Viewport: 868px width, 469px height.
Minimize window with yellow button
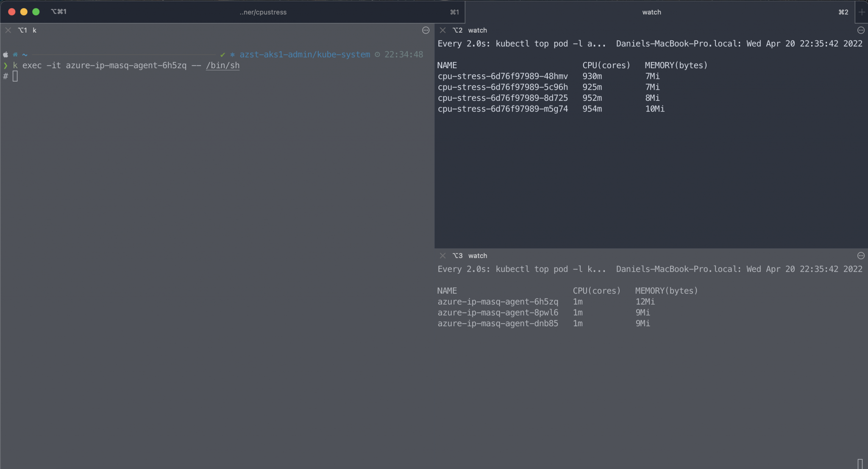tap(24, 12)
